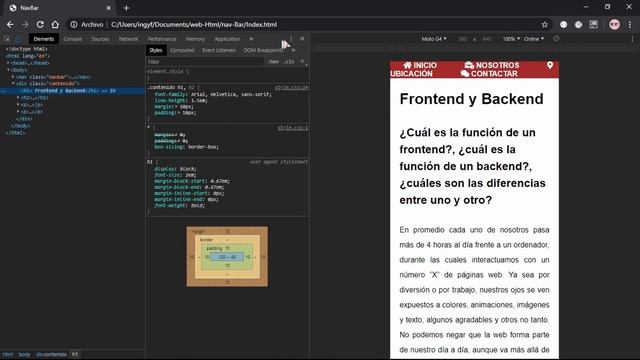Click the address bar URL
This screenshot has width=640, height=360.
click(194, 24)
